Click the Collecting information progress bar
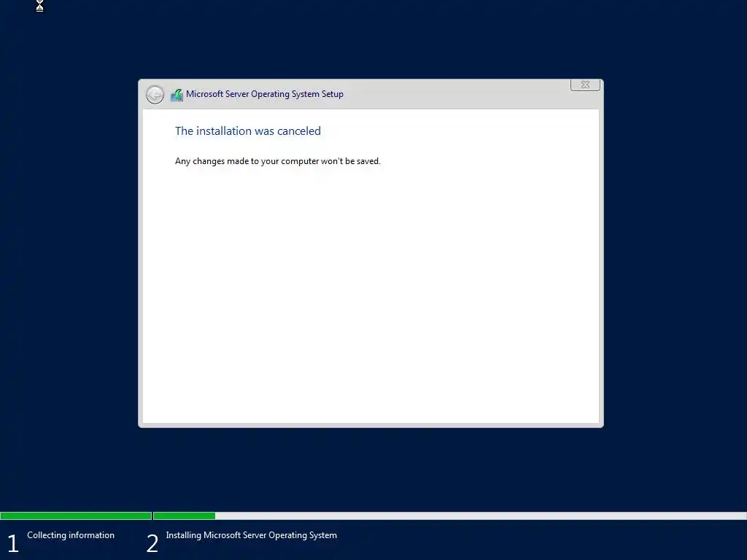 pos(76,516)
